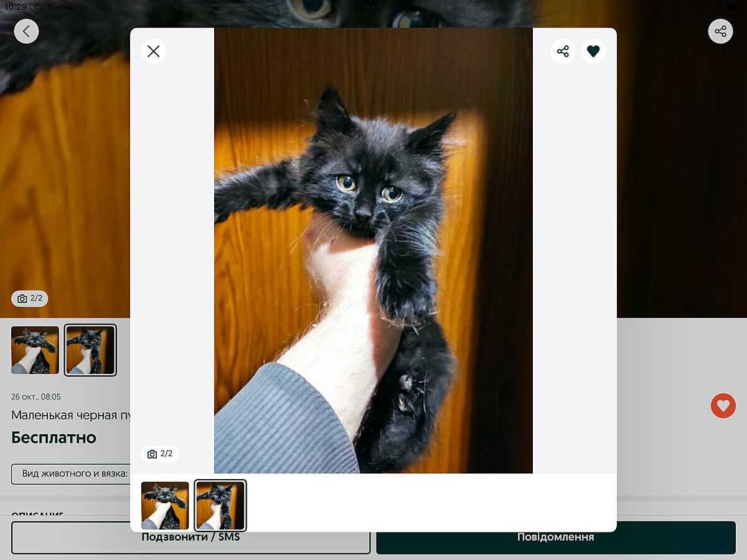Tap the large kitten photo in the viewer
This screenshot has width=747, height=560.
(x=374, y=249)
